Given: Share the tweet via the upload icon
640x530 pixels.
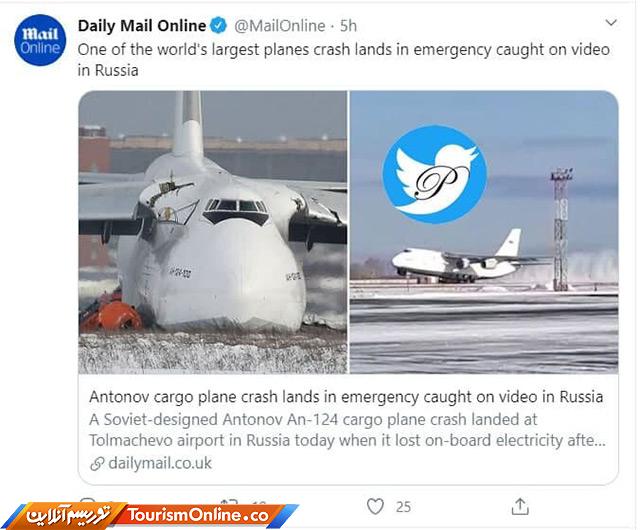Looking at the screenshot, I should click(520, 506).
